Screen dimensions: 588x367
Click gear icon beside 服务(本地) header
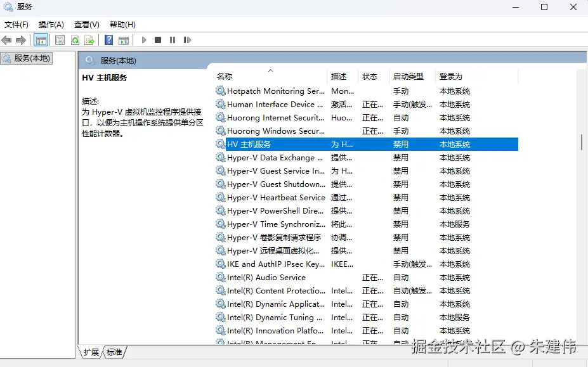89,60
